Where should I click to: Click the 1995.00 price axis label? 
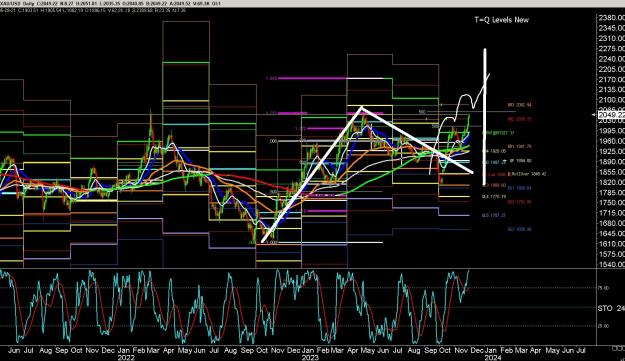coord(611,131)
